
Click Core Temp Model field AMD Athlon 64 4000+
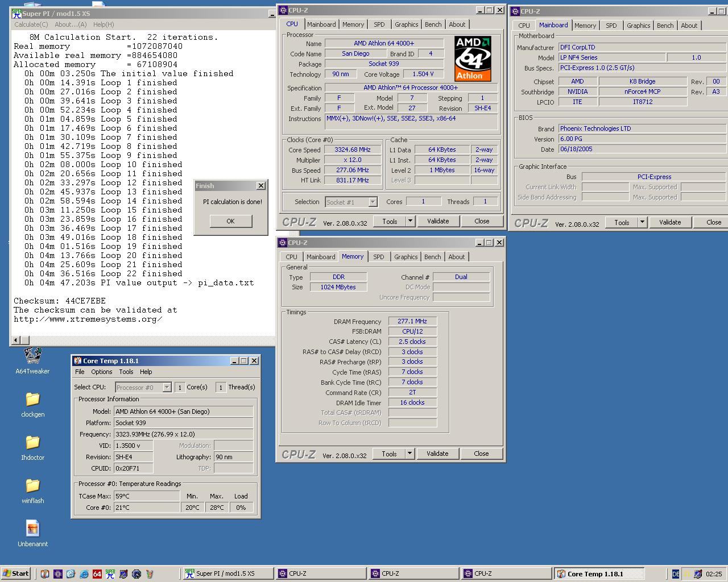click(x=183, y=411)
